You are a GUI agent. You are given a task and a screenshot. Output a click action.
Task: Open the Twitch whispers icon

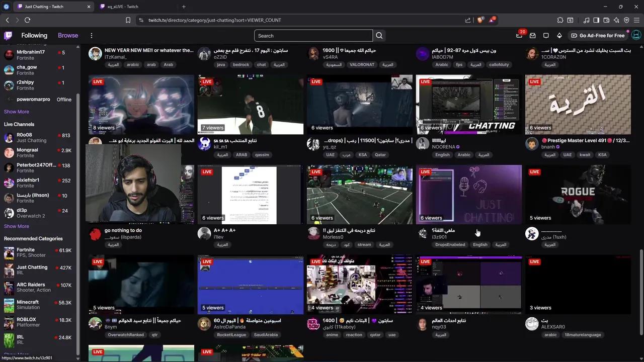point(546,36)
